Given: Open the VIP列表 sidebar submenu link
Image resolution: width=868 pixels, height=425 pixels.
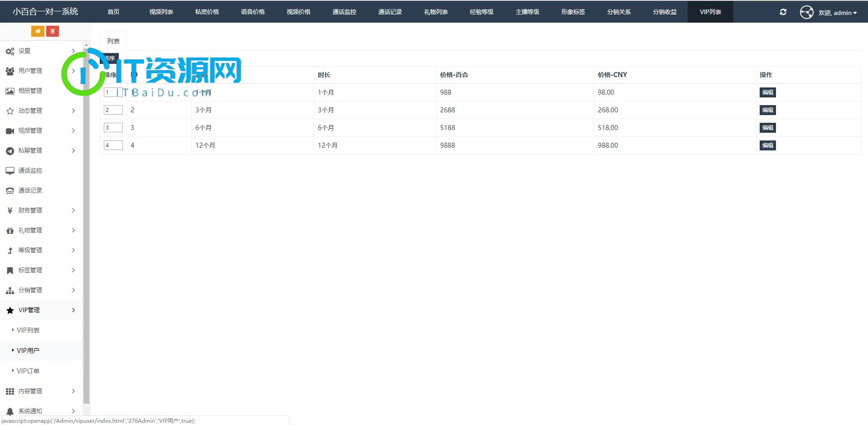Looking at the screenshot, I should click(28, 330).
